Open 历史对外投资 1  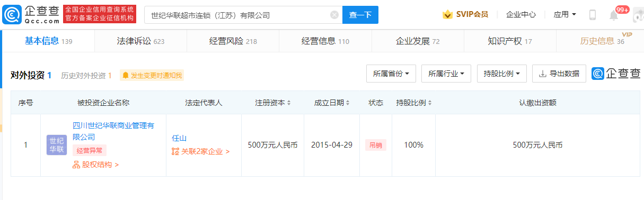click(x=86, y=76)
